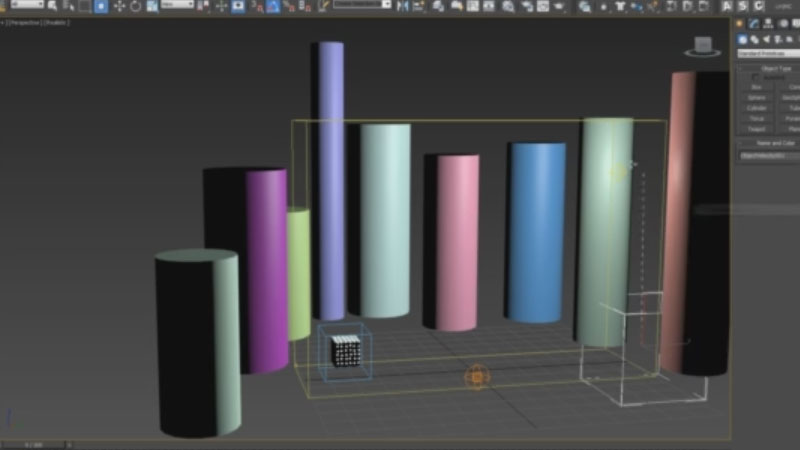Image resolution: width=800 pixels, height=450 pixels.
Task: Switch to the Create panel tab
Action: click(740, 23)
